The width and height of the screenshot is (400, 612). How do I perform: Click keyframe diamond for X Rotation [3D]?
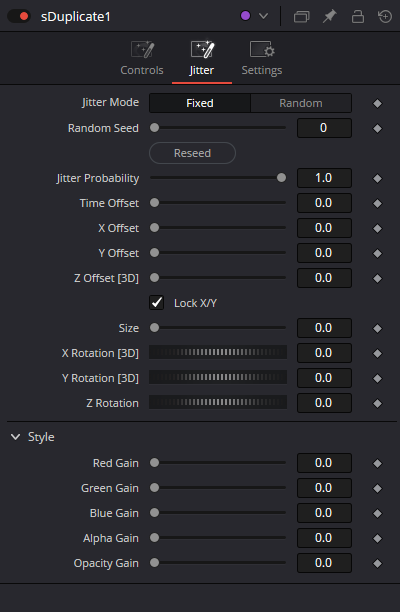(x=377, y=353)
